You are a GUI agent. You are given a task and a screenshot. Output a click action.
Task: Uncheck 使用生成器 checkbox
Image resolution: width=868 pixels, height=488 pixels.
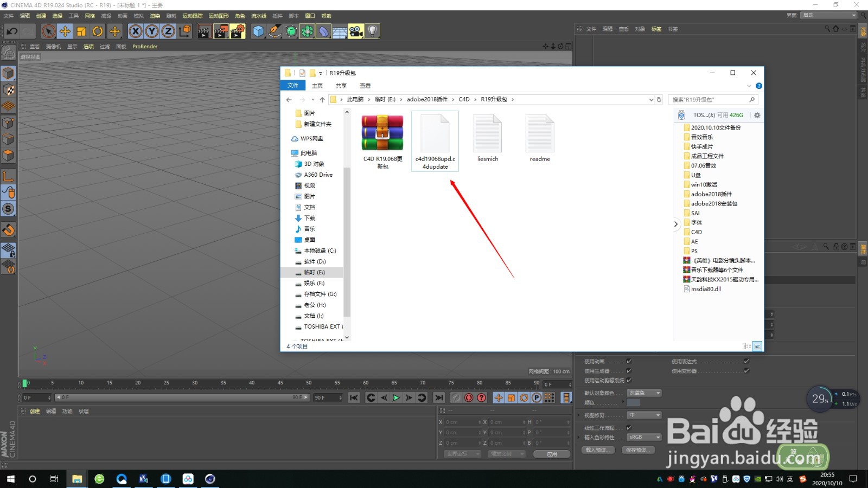[x=629, y=371]
